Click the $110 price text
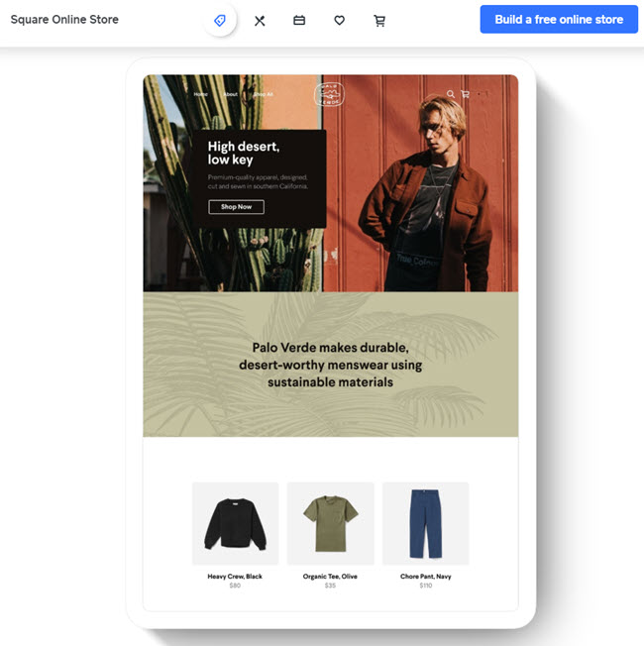The image size is (644, 646). [x=426, y=586]
